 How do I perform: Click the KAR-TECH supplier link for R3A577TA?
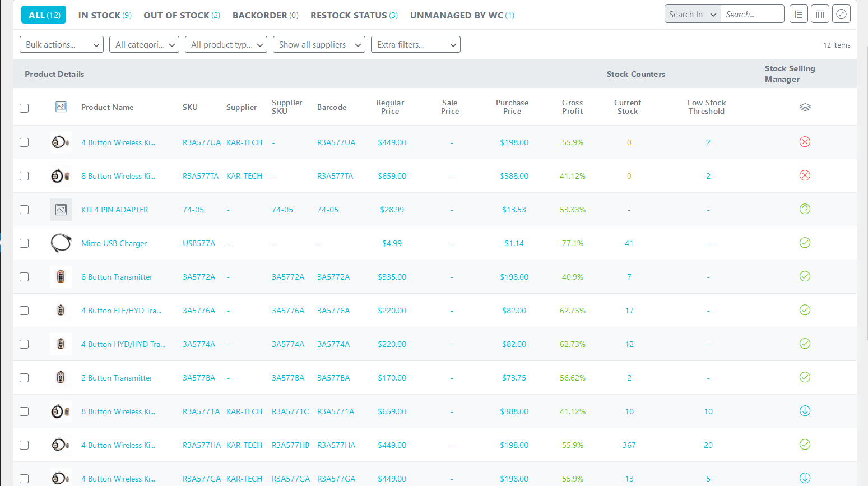pos(244,176)
